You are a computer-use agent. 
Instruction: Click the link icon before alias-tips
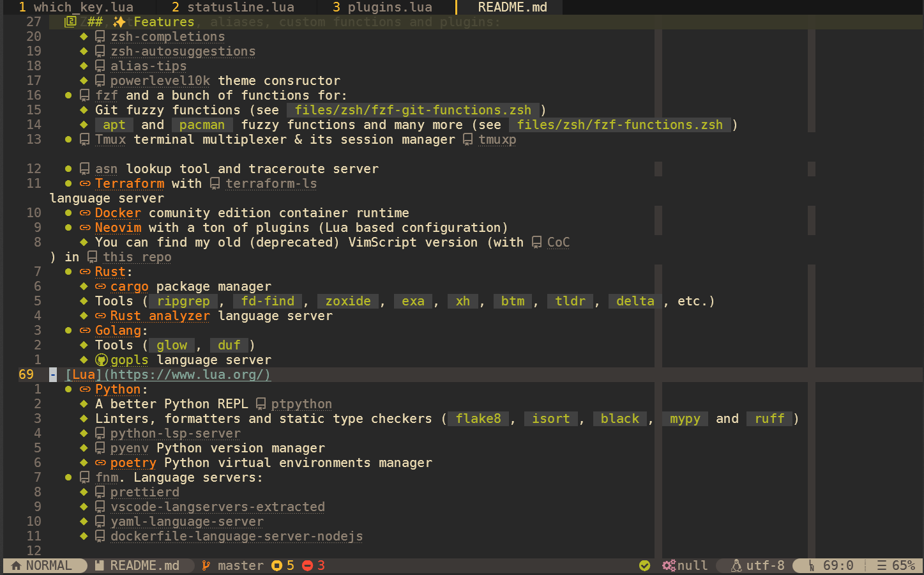pos(100,66)
